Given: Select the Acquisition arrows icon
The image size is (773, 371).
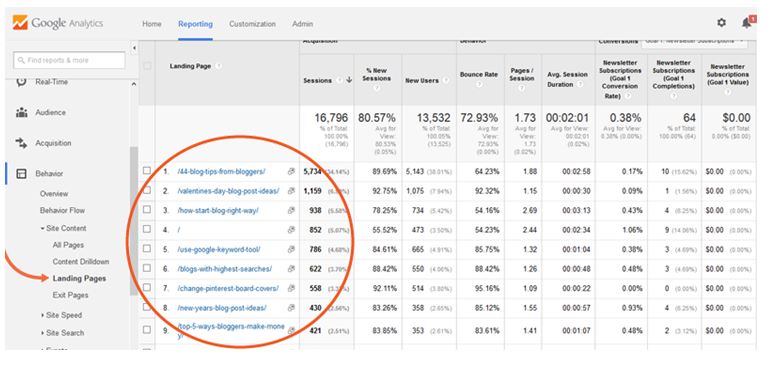Looking at the screenshot, I should 21,143.
